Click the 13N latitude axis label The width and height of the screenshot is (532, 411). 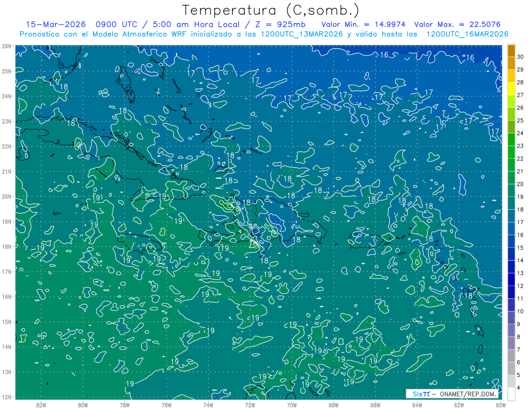click(x=6, y=372)
